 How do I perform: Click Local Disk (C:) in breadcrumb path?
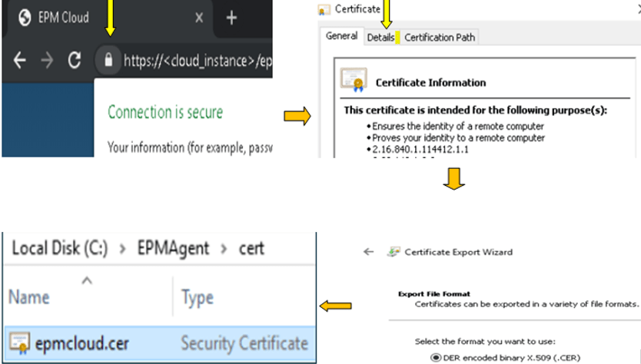(x=60, y=248)
